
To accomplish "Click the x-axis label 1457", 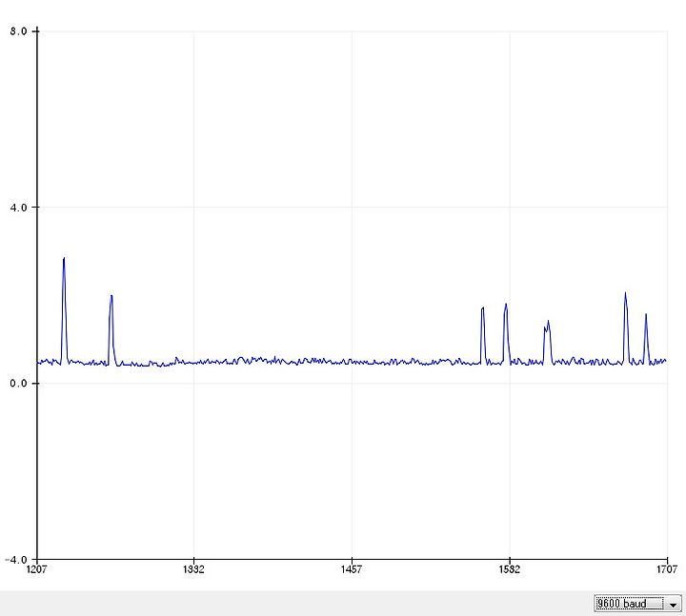I will 352,568.
